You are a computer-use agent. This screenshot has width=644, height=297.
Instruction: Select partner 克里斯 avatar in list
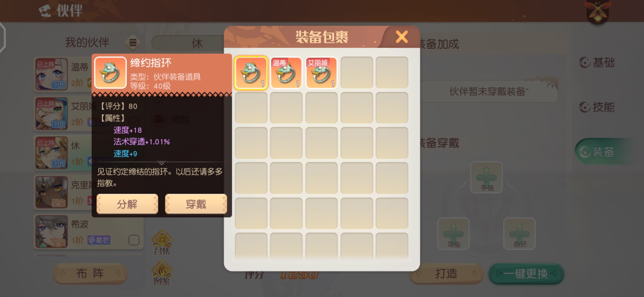pos(51,192)
